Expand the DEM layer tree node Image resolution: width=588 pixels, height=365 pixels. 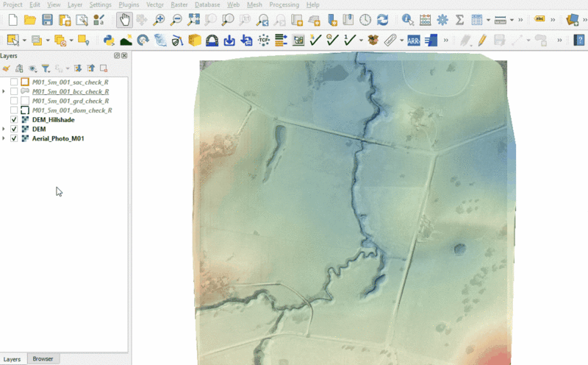(x=4, y=130)
